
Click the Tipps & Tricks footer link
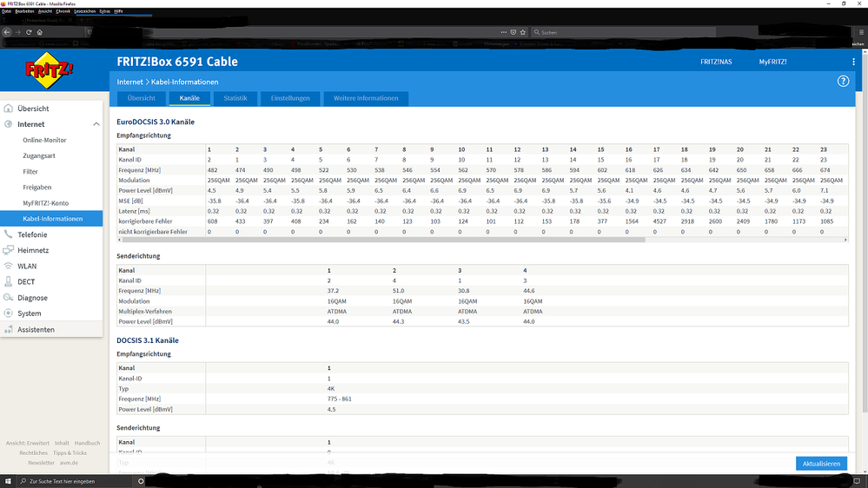pyautogui.click(x=70, y=453)
